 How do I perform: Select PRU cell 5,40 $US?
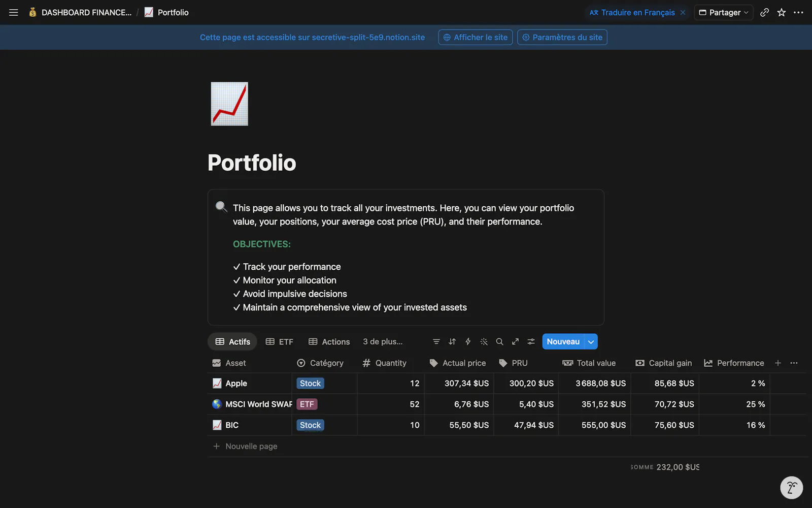[525, 404]
